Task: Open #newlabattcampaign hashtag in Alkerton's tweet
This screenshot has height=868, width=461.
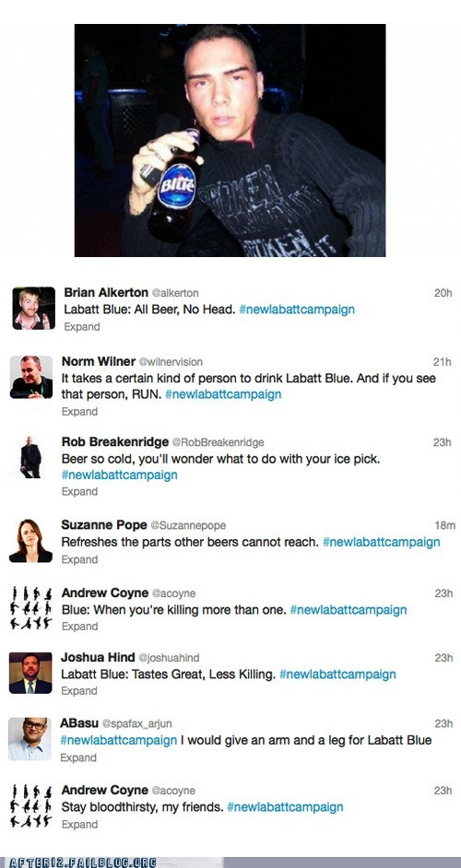Action: pos(297,310)
